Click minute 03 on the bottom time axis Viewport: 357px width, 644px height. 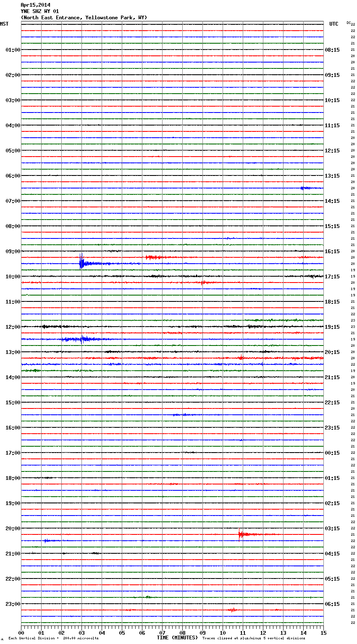(81, 633)
